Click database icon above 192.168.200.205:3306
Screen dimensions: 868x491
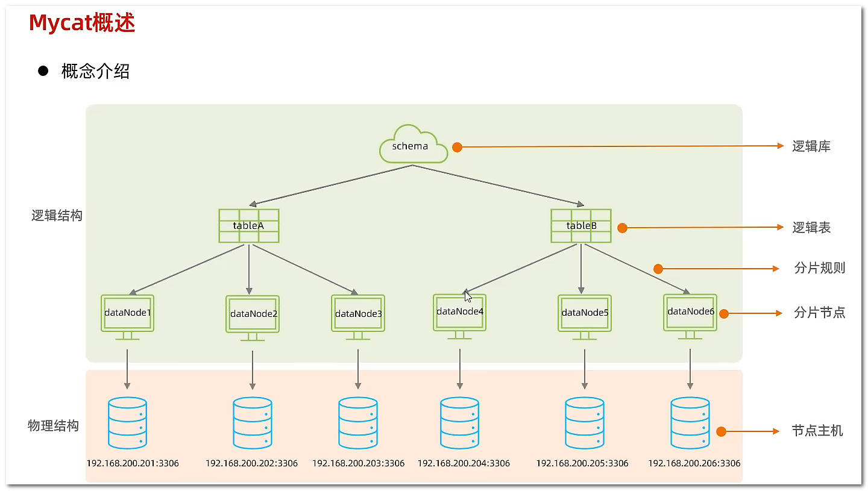pyautogui.click(x=585, y=423)
